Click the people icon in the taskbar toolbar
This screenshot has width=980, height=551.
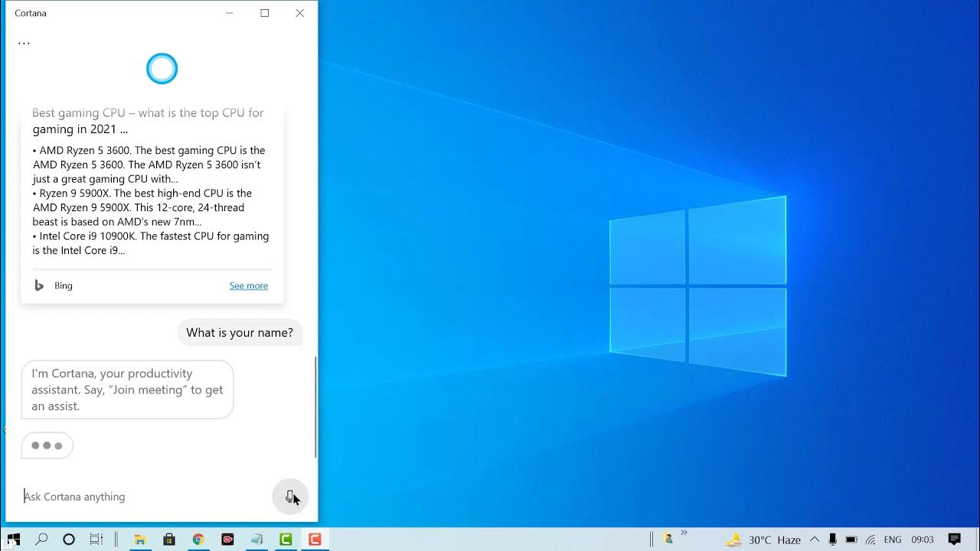point(668,540)
